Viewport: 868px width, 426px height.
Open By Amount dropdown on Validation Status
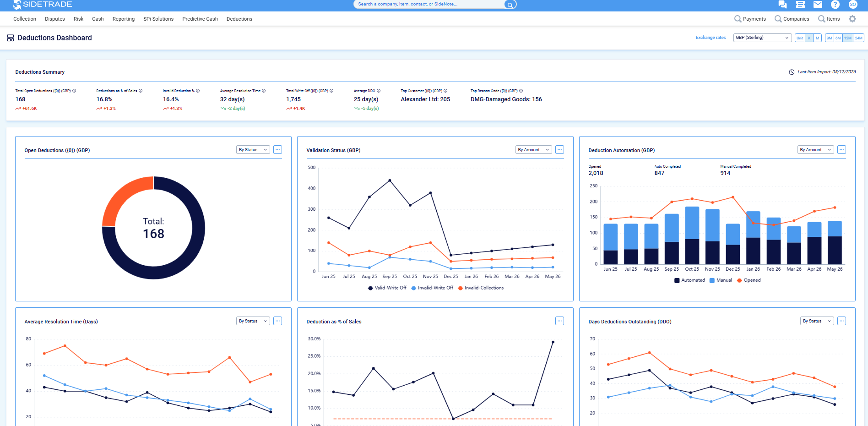(x=533, y=150)
